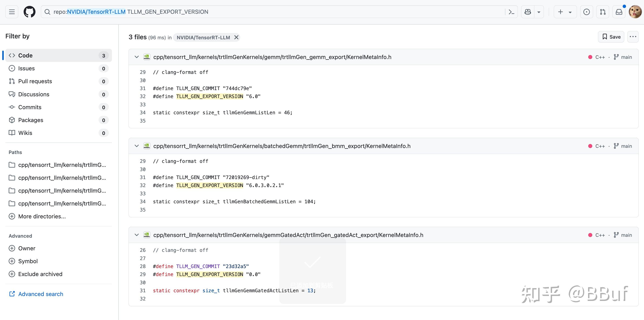Collapse the trtllmGen_gemm_export result

(x=137, y=57)
